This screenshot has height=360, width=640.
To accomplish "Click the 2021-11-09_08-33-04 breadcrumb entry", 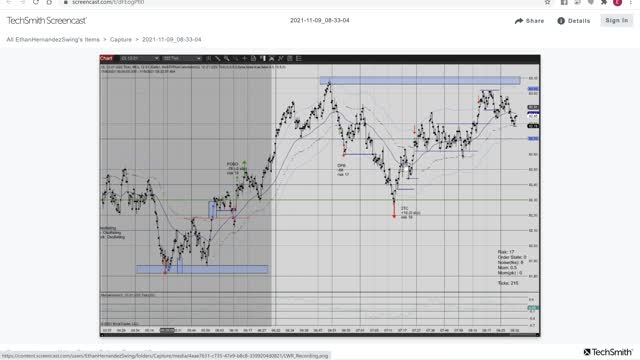I will (171, 40).
